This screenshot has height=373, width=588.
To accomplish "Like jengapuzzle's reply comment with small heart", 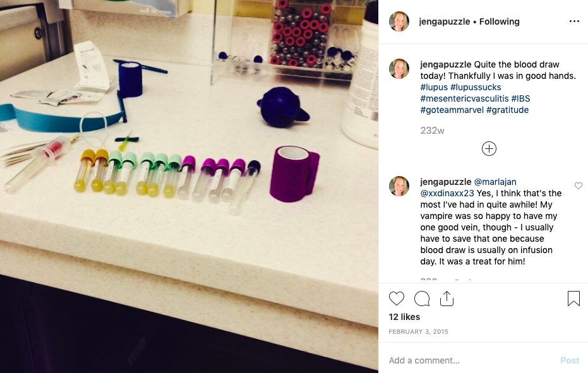I will 579,186.
